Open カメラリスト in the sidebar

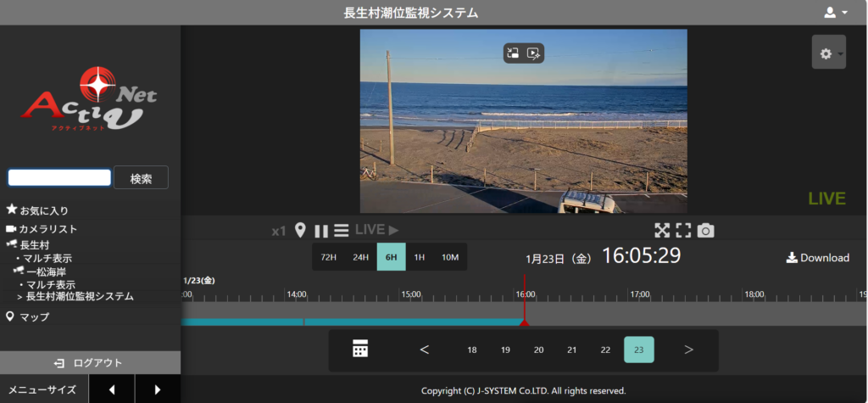tap(47, 229)
